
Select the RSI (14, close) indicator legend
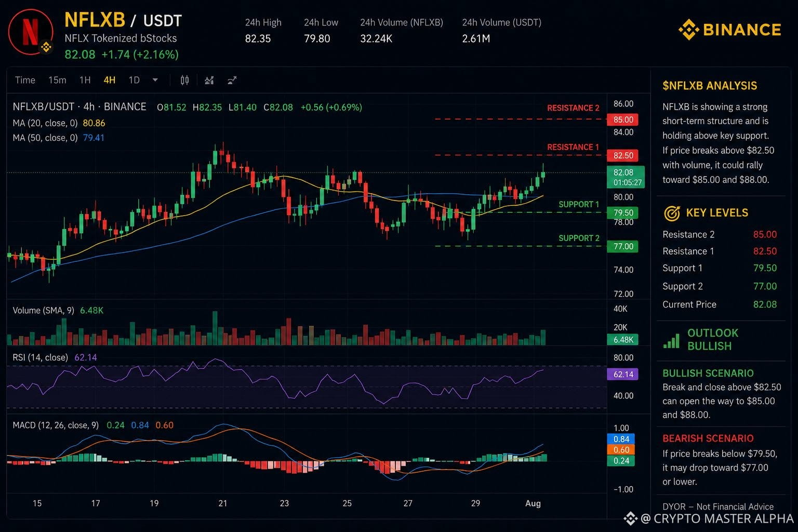tap(55, 357)
